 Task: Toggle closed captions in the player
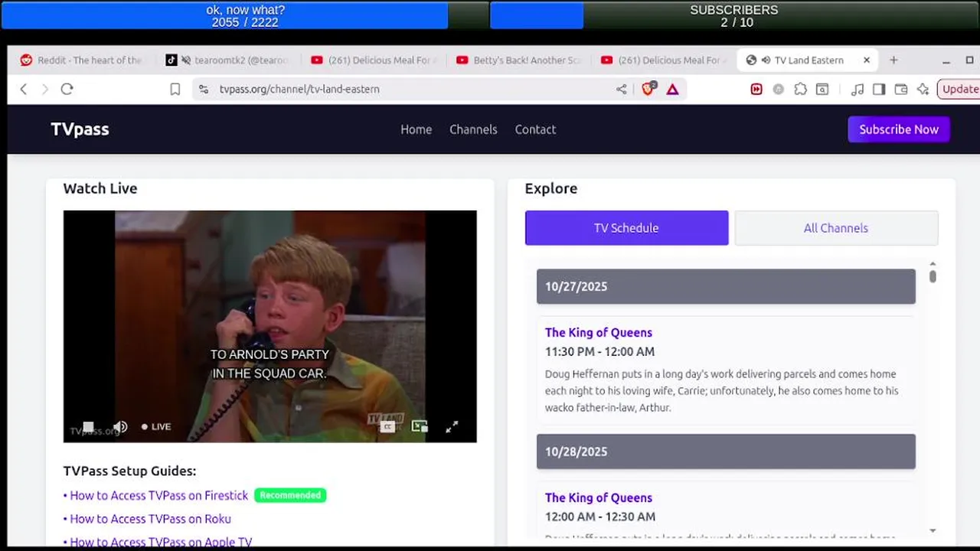(387, 426)
